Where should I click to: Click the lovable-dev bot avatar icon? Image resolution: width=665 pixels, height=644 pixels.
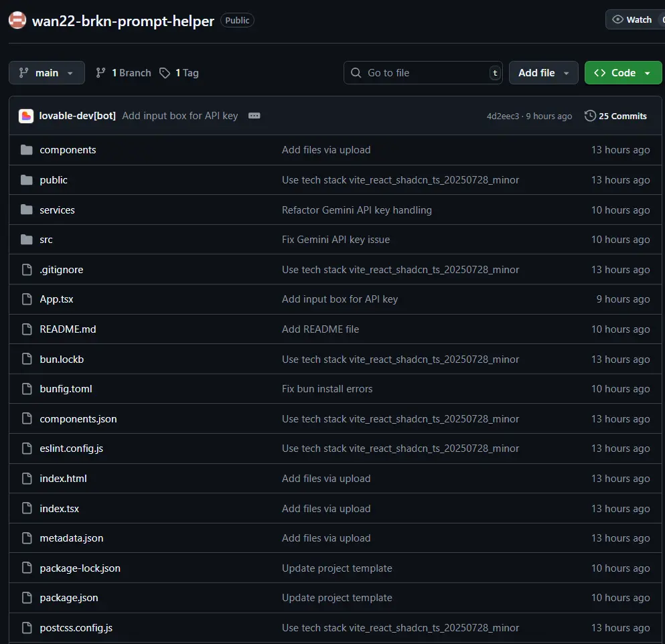point(26,116)
